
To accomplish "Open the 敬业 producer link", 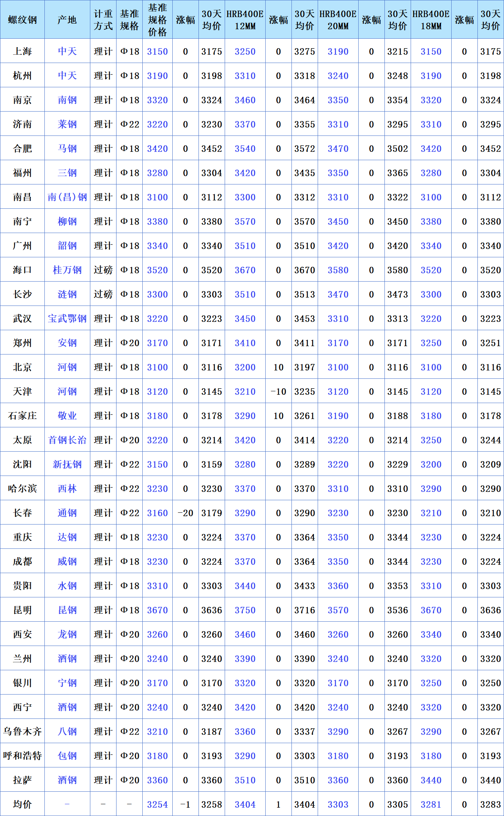I will [x=67, y=416].
